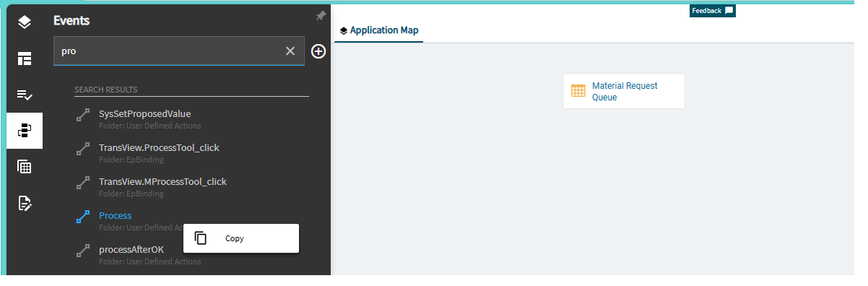
Task: Open the rules checklist icon in the sidebar
Action: (25, 95)
